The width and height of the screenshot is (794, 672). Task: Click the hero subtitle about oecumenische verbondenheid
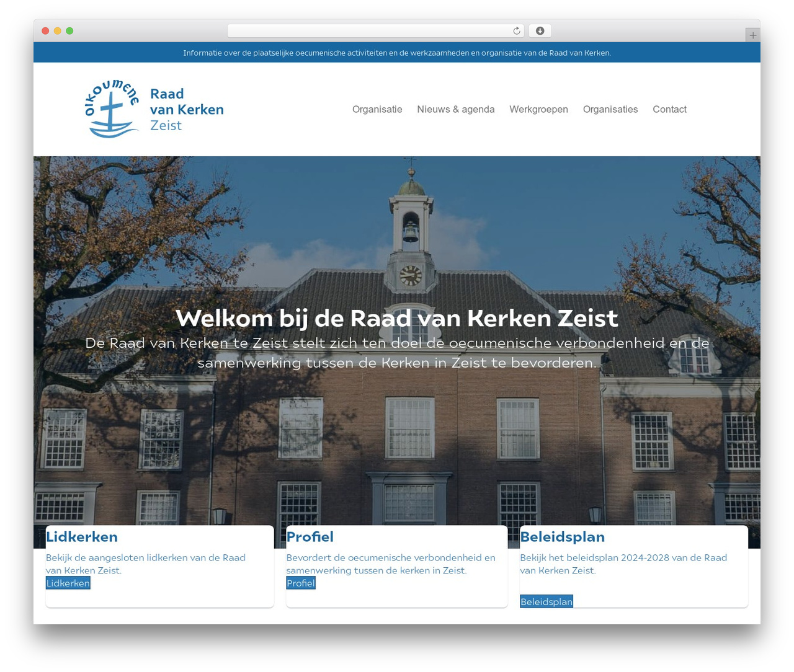pos(397,353)
